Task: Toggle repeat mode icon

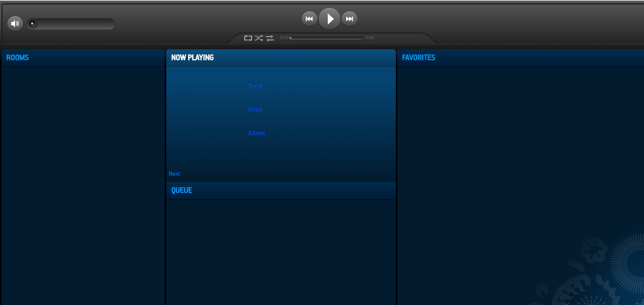Action: tap(248, 38)
